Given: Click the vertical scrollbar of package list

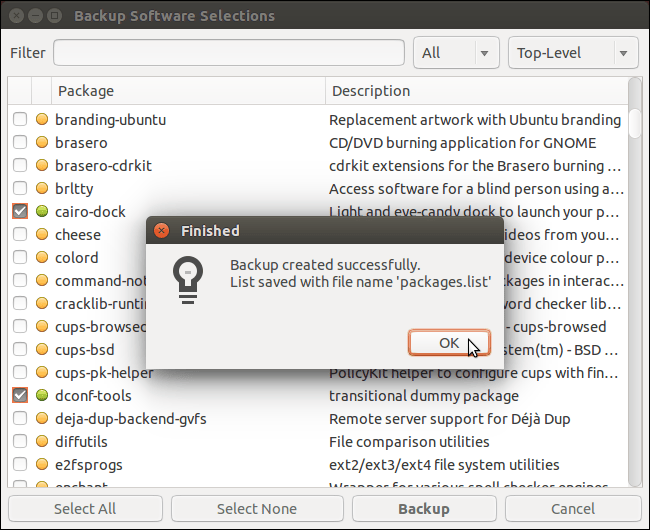Looking at the screenshot, I should click(x=635, y=300).
